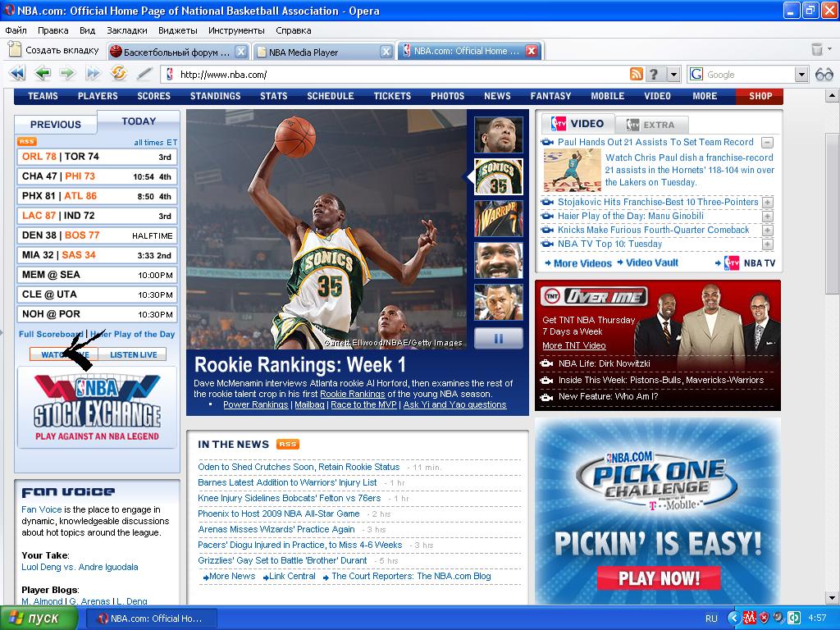Click the page scrollbar down arrow

click(x=832, y=598)
